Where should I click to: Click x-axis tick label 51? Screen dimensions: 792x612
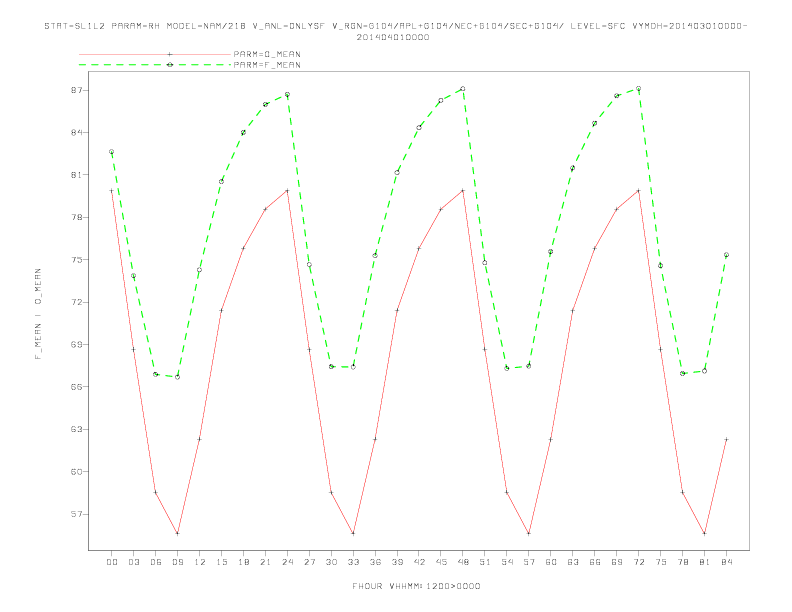(x=485, y=562)
